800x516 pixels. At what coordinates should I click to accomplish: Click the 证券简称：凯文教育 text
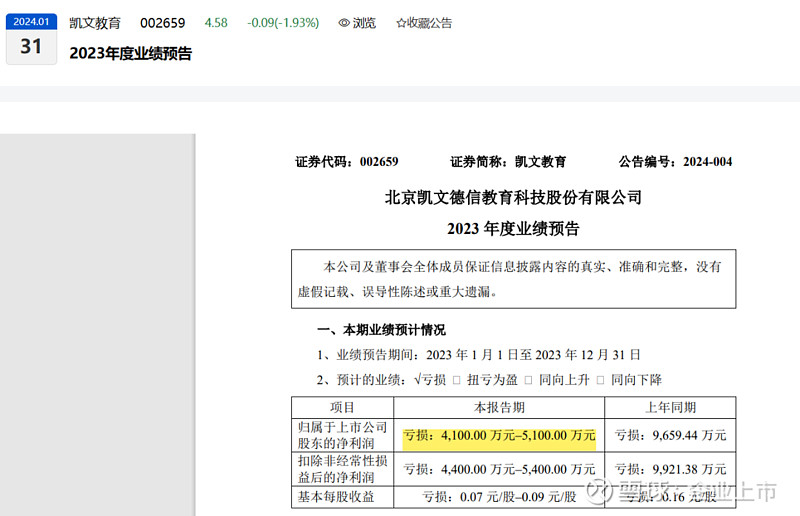[508, 162]
